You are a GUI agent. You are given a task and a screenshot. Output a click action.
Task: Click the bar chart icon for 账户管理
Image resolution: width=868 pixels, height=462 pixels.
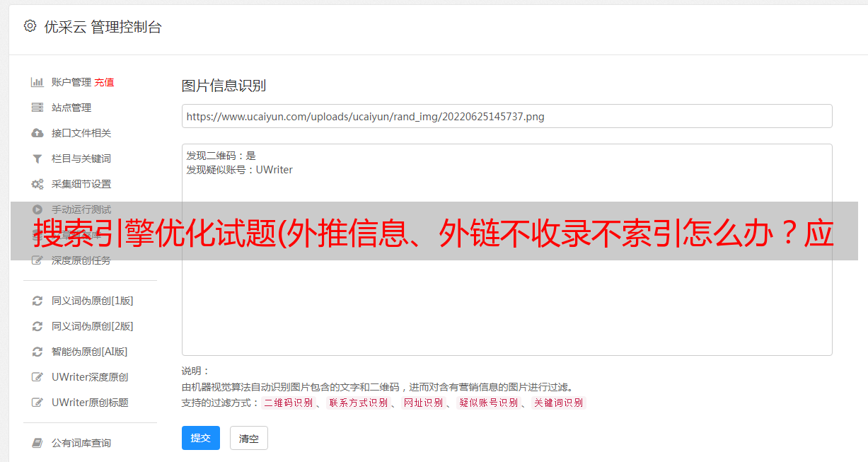point(37,82)
